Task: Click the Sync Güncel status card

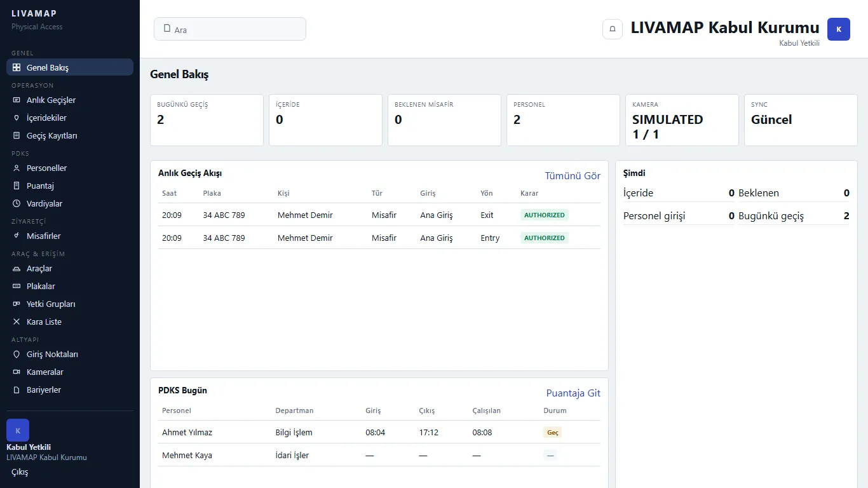Action: [x=801, y=120]
